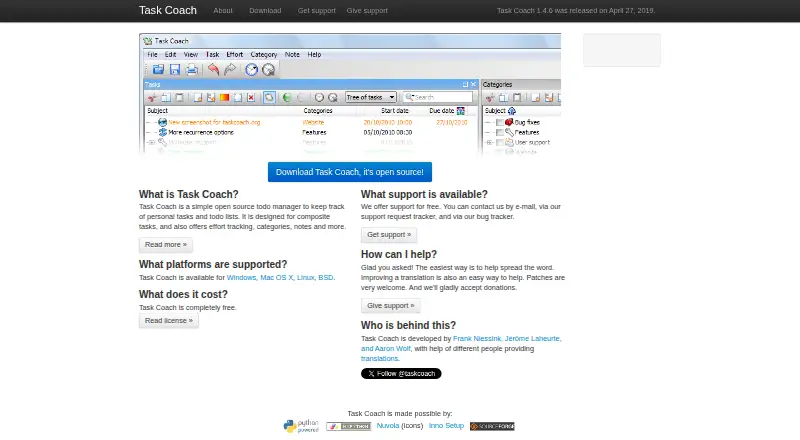Open the Task menu
The height and width of the screenshot is (440, 800).
(212, 55)
